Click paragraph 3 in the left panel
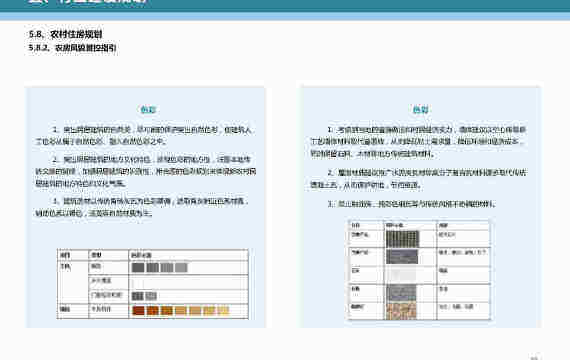This screenshot has height=360, width=570. coord(142,207)
